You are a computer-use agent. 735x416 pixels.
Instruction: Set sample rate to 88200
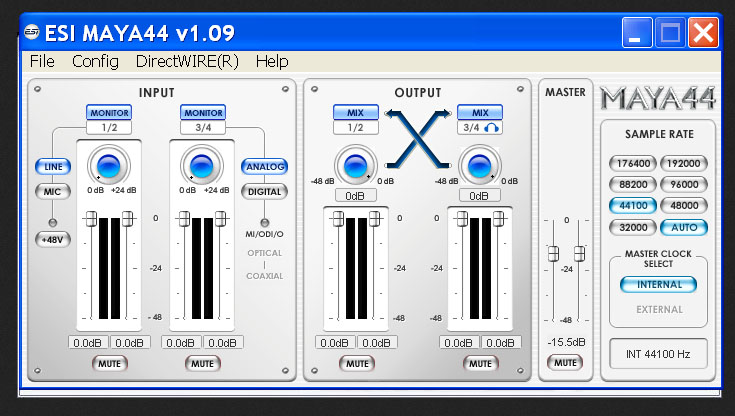pos(633,184)
